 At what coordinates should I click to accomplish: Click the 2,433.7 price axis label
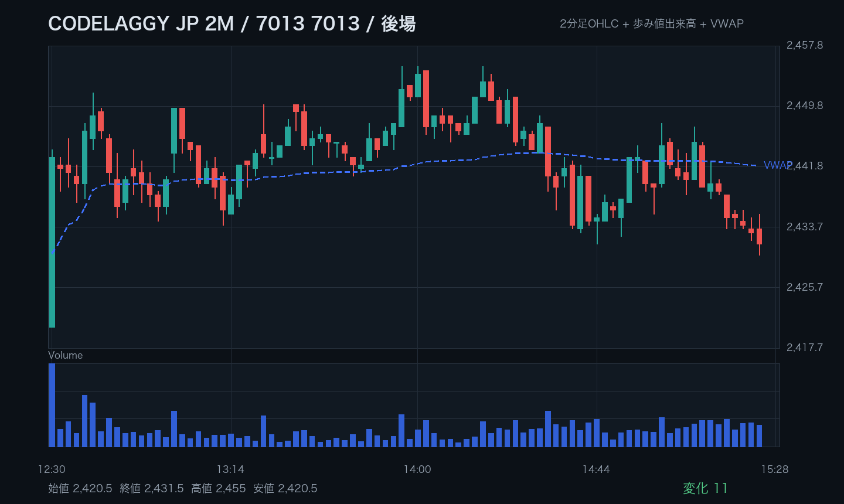[x=805, y=227]
